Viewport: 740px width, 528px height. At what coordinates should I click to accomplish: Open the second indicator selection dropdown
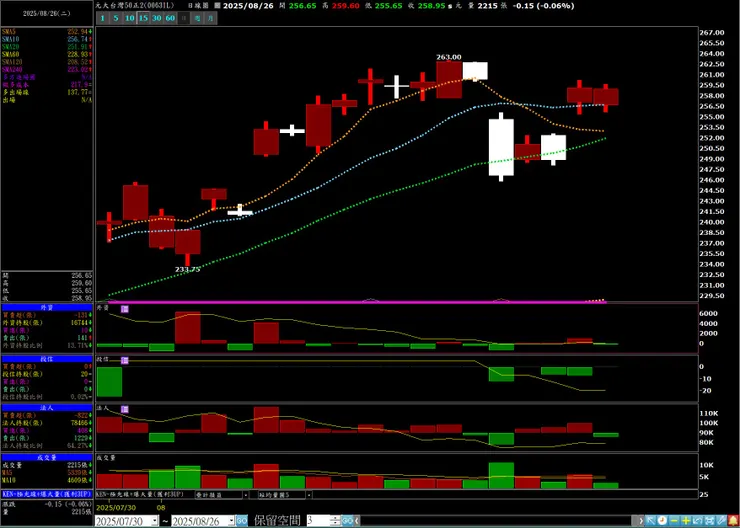tap(245, 495)
